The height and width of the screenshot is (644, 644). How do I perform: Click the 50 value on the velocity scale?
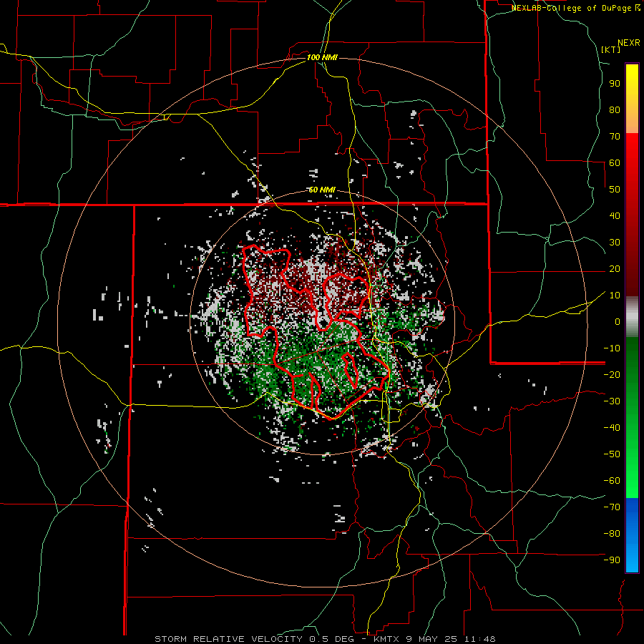615,190
